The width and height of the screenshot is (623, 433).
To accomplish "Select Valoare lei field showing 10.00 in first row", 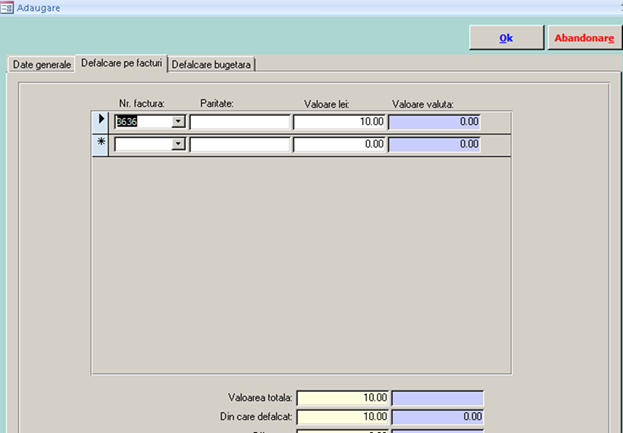I will click(340, 122).
